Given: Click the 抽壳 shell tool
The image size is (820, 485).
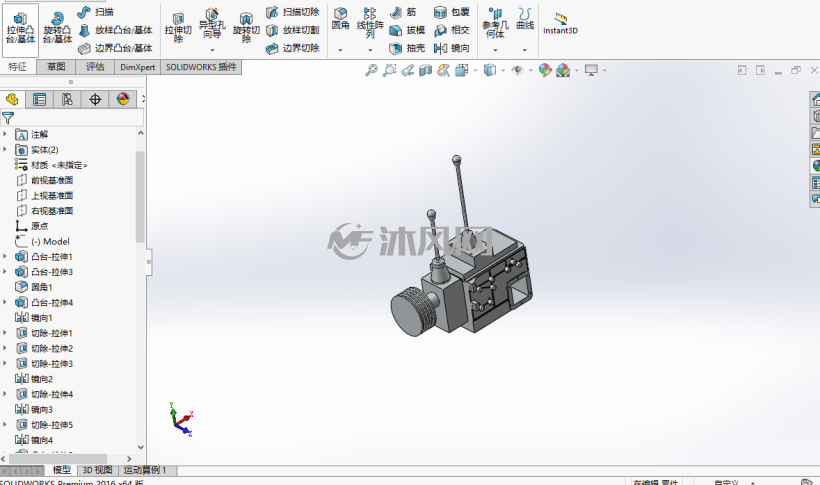Looking at the screenshot, I should point(407,48).
